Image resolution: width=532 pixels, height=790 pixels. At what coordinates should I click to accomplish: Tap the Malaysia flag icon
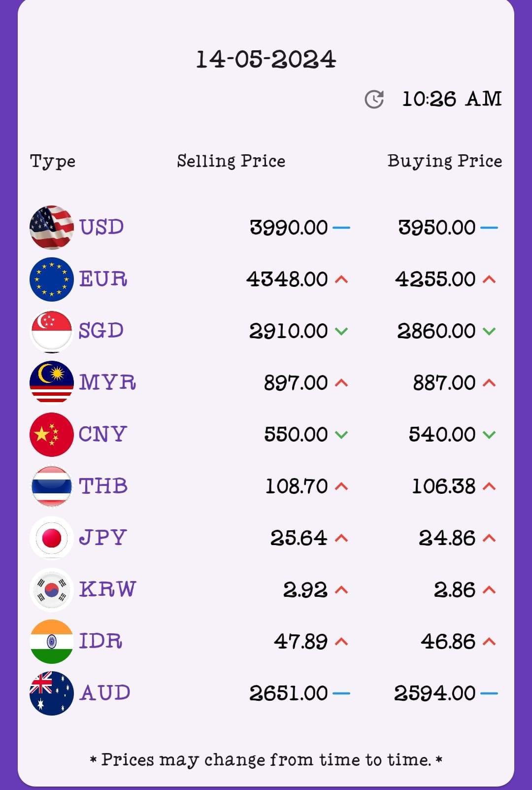[x=52, y=382]
